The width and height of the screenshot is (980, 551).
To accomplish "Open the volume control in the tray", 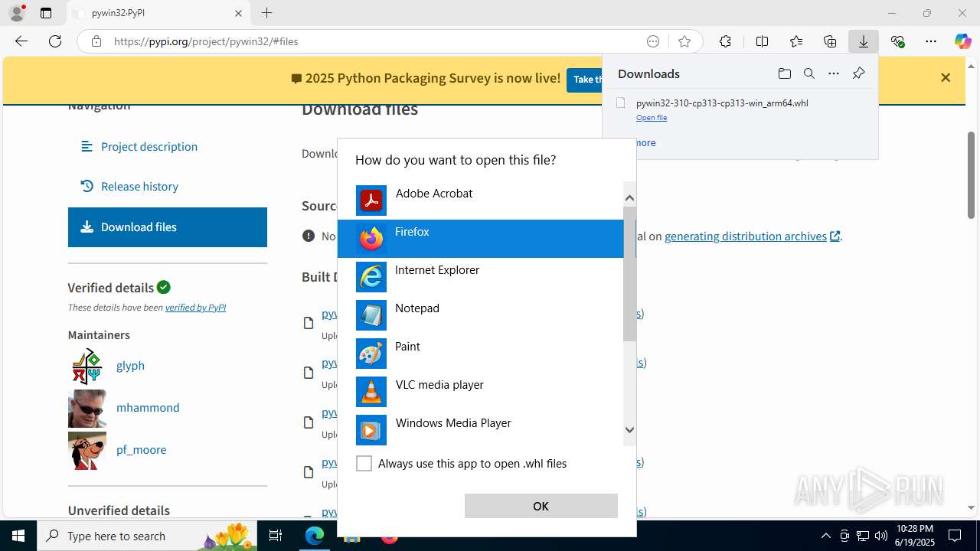I will coord(881,536).
